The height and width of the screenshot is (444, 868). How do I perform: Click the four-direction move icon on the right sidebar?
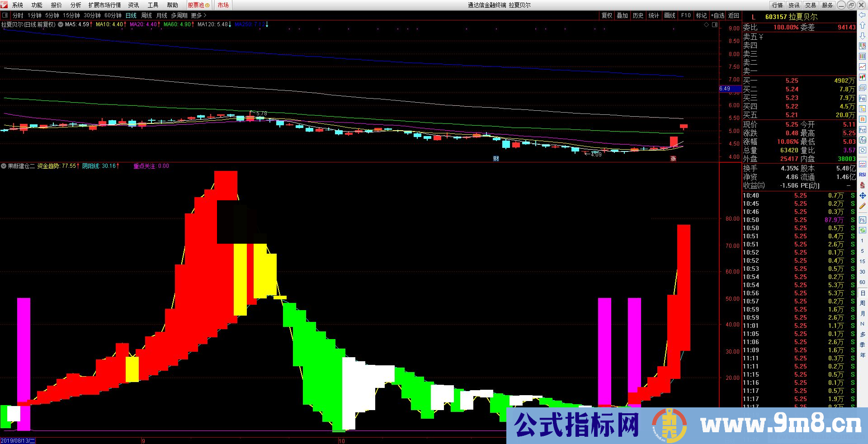tap(863, 195)
